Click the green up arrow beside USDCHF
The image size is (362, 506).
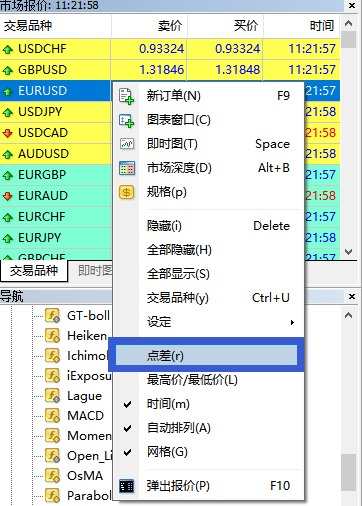tap(8, 50)
